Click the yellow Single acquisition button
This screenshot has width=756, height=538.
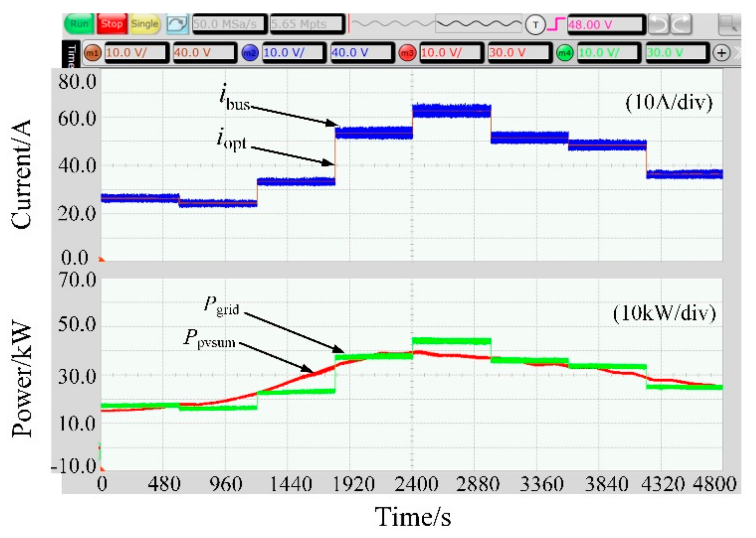[145, 24]
